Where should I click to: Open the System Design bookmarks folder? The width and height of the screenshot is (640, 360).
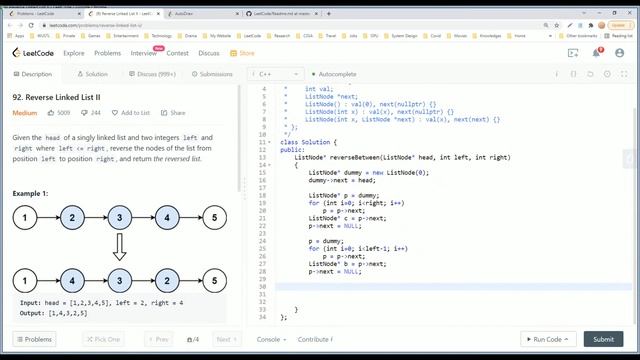(401, 36)
